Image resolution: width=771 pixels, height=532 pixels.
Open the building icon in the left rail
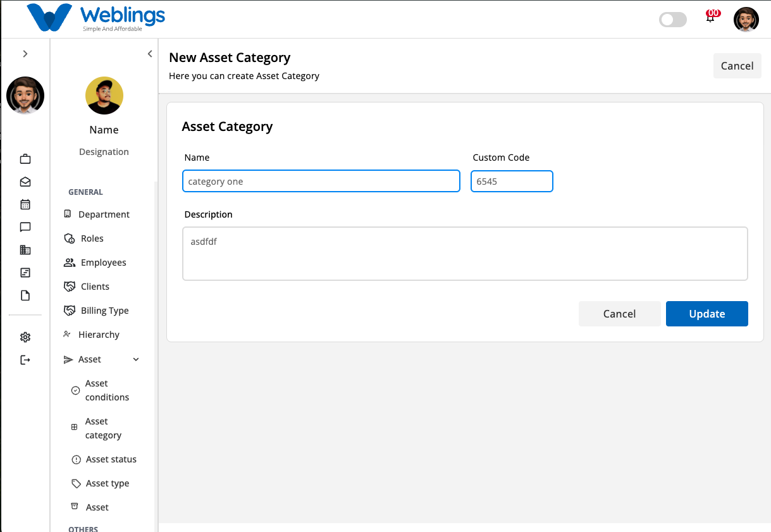[x=25, y=250]
